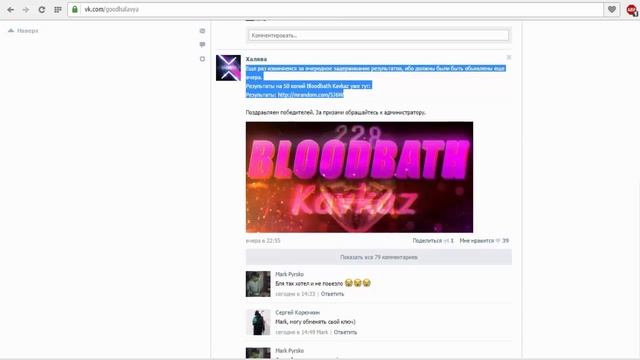Click the up arrow beside Наверх

coord(11,31)
